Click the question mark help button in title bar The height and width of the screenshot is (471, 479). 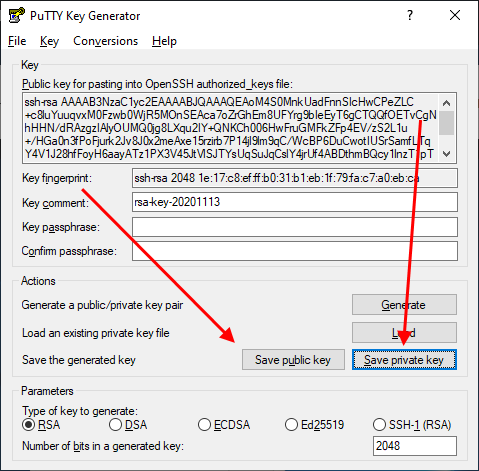click(410, 15)
